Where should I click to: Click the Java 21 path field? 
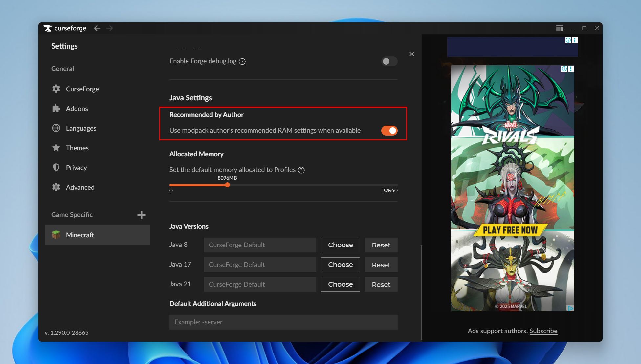[260, 284]
